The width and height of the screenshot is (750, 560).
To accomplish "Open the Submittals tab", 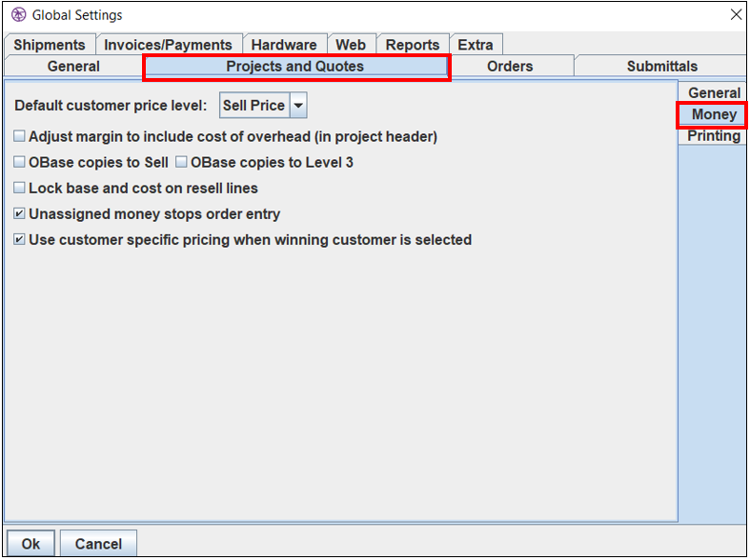I will point(661,67).
